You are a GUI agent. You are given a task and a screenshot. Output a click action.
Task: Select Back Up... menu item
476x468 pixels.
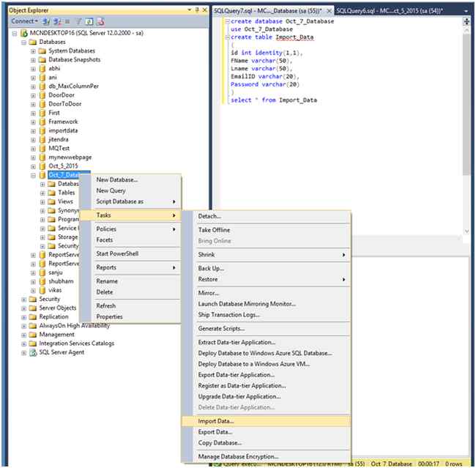click(266, 269)
